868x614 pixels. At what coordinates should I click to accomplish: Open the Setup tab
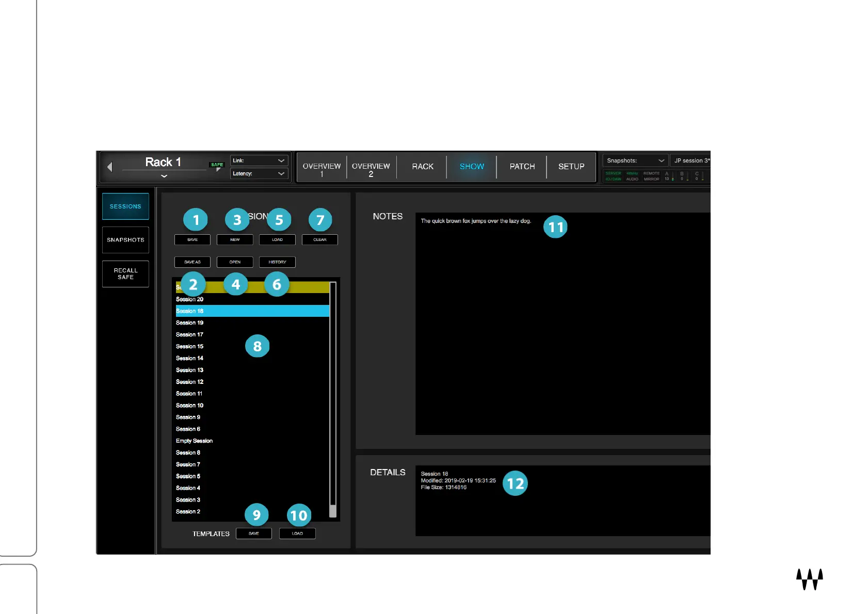coord(571,167)
